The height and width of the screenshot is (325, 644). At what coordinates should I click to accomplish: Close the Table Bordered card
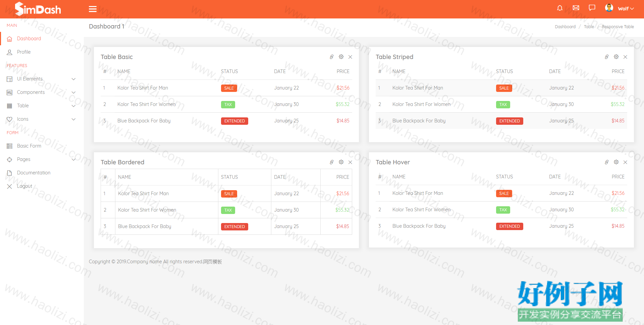(x=350, y=162)
